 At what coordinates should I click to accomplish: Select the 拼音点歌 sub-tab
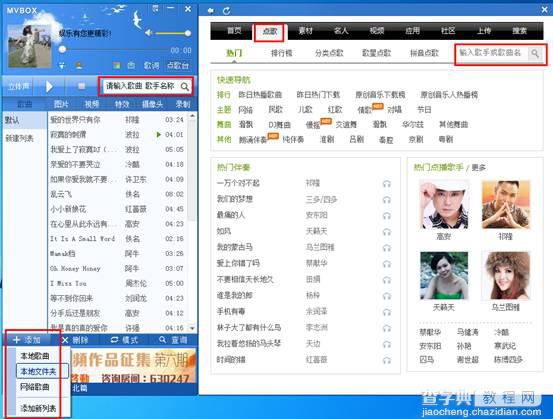(x=424, y=53)
